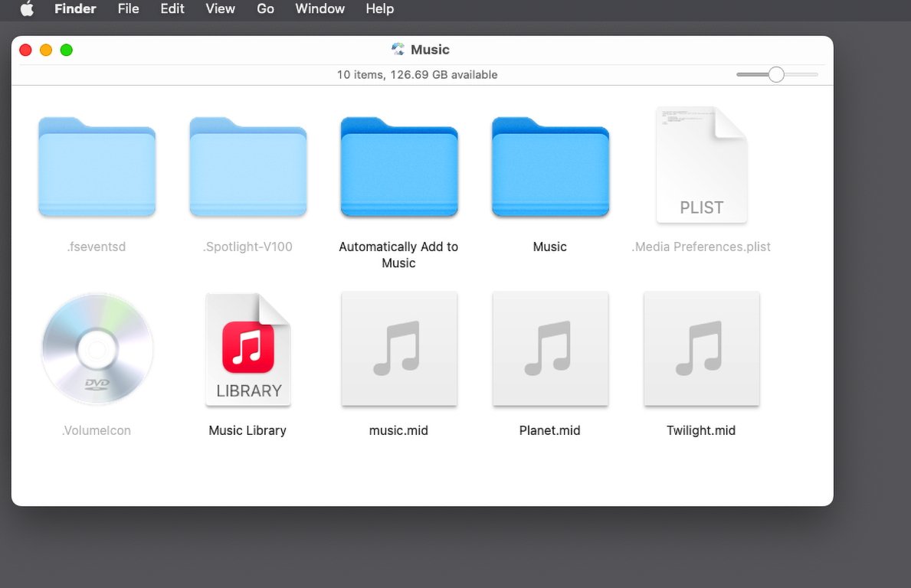911x588 pixels.
Task: Open the Go menu
Action: pyautogui.click(x=265, y=9)
